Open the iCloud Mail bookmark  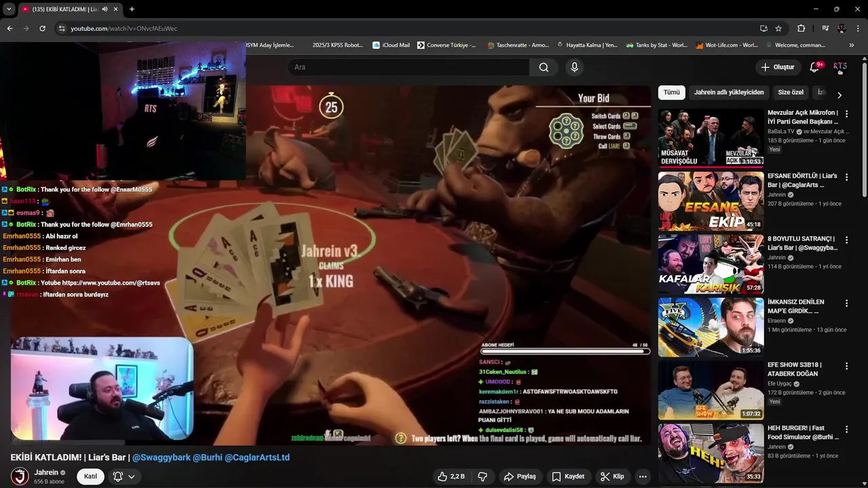tap(391, 45)
